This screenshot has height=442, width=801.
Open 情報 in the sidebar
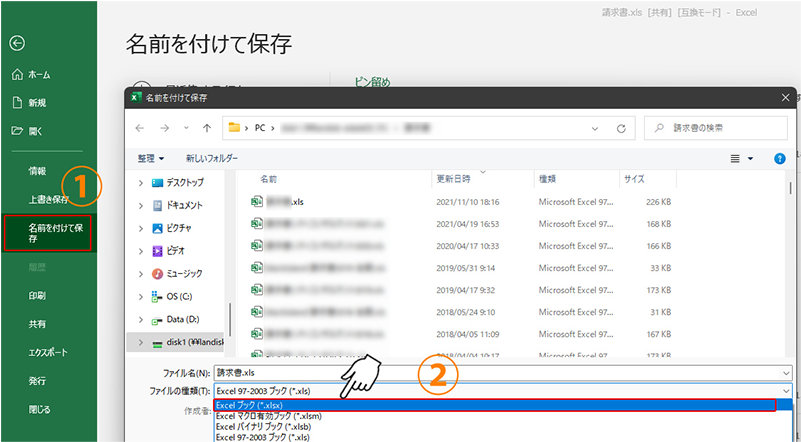click(37, 171)
